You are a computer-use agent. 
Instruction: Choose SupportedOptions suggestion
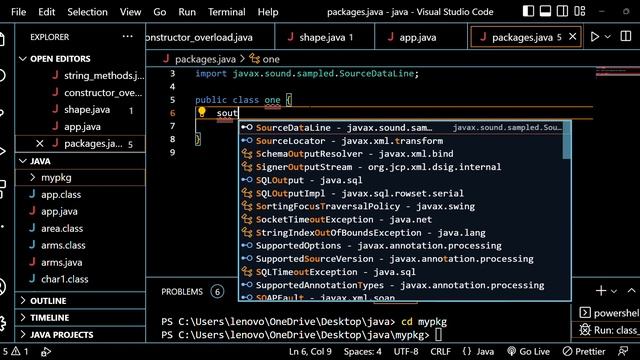click(x=401, y=246)
